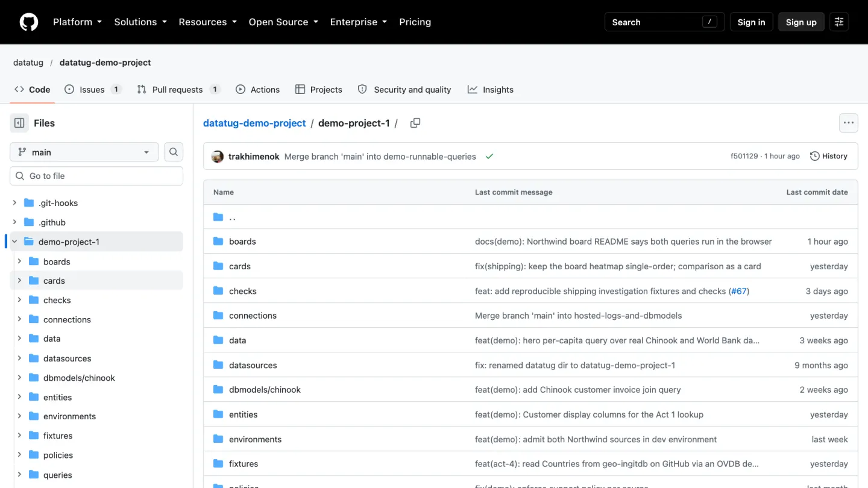
Task: Copy the demo-project-1 path to clipboard
Action: pyautogui.click(x=415, y=123)
